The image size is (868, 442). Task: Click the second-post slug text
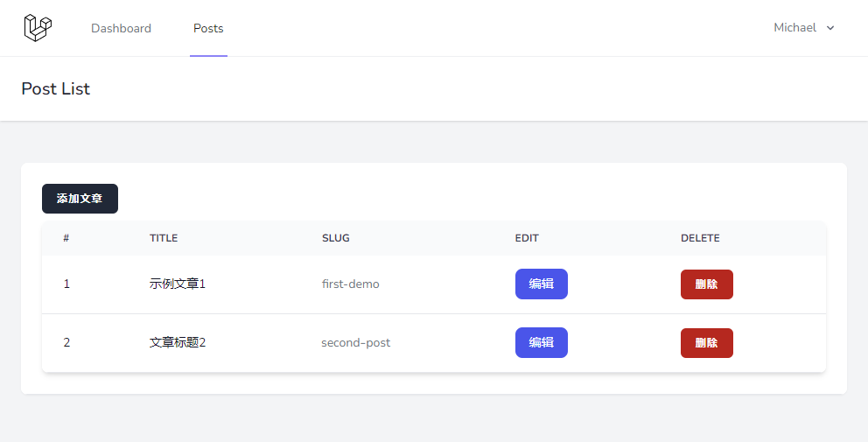coord(355,343)
